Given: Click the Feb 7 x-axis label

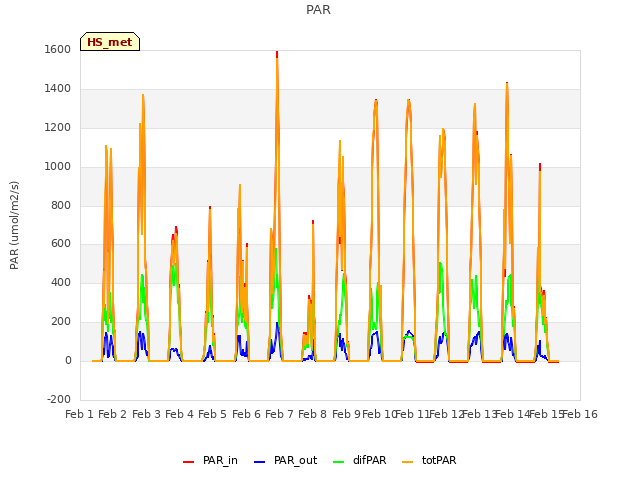Looking at the screenshot, I should click(279, 414).
